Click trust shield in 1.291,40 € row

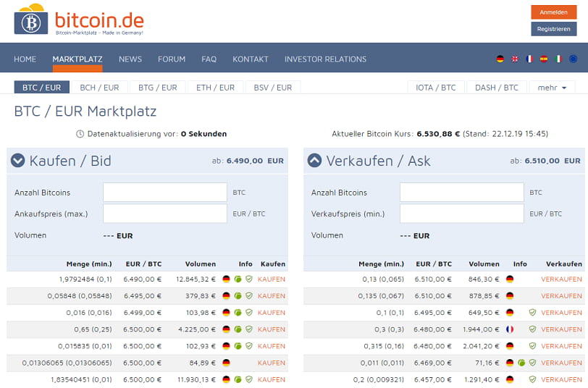532,379
